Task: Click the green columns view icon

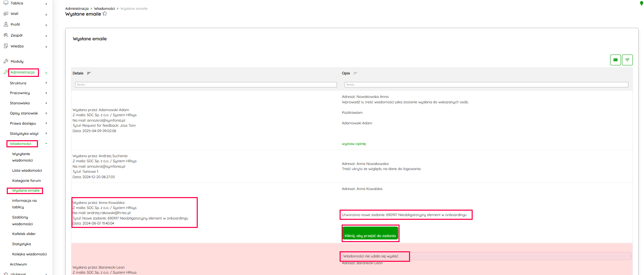Action: 615,60
